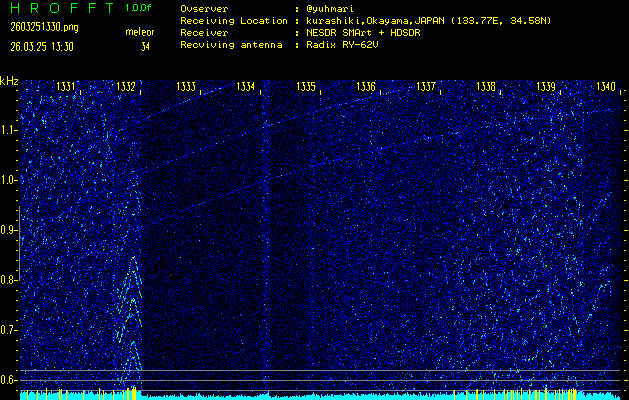Select the 1.0 kHz frequency label
Image resolution: width=629 pixels, height=400 pixels.
point(9,180)
